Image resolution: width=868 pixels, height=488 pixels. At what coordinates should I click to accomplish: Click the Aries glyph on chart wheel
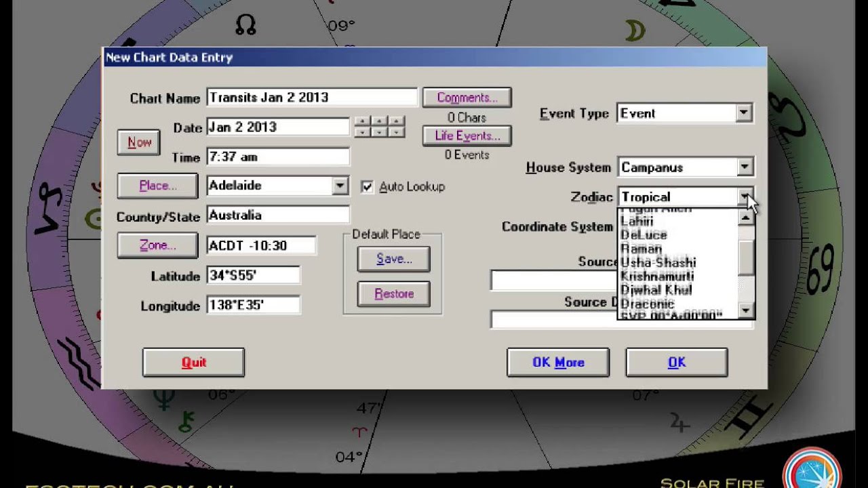[x=360, y=432]
